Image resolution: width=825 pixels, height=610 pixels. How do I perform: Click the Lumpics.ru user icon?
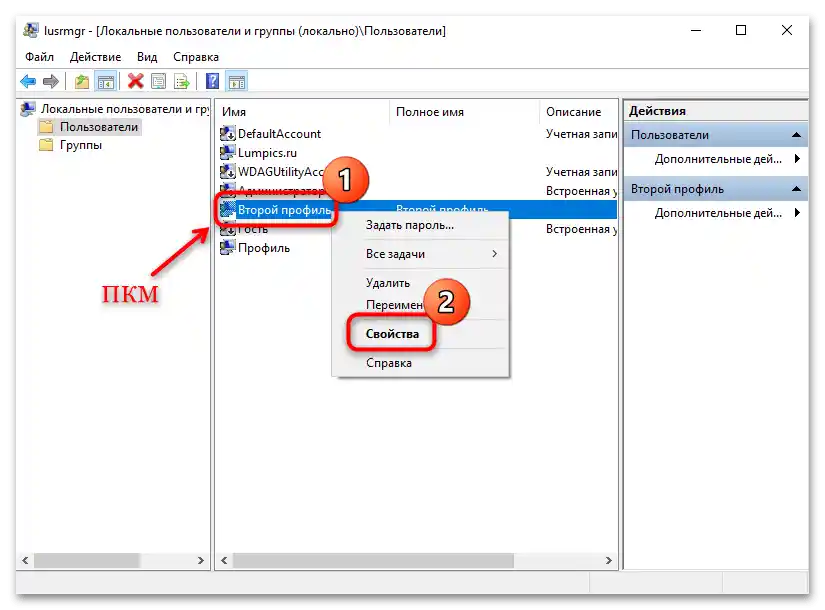point(227,153)
